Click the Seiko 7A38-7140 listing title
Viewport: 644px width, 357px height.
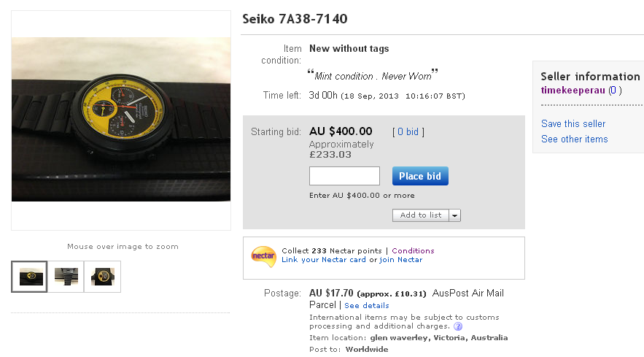tap(295, 19)
